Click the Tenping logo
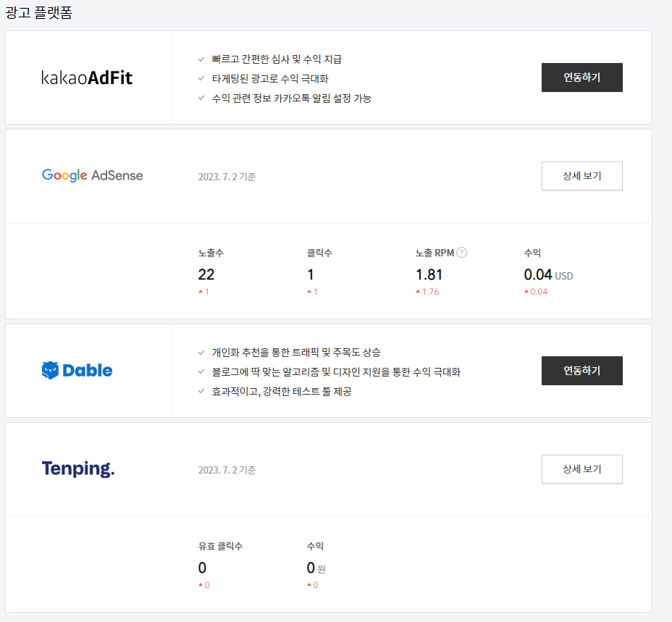672x622 pixels. tap(78, 468)
